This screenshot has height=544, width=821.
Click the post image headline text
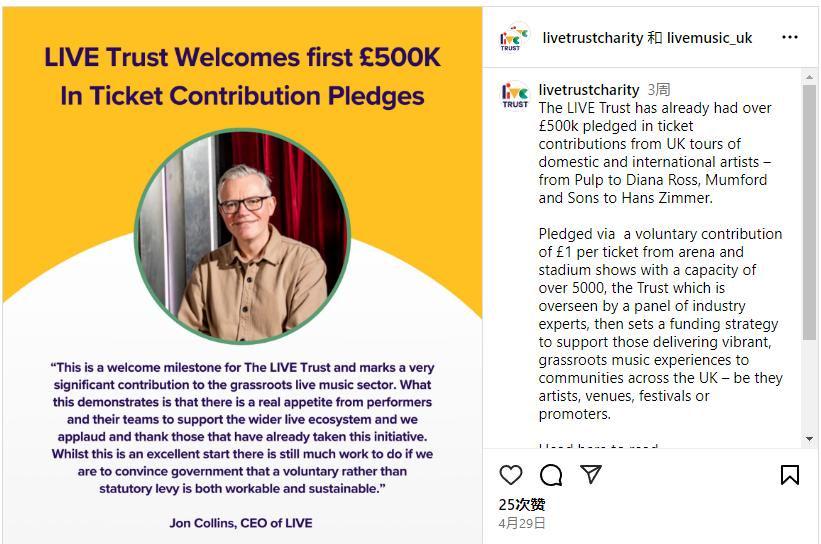coord(242,76)
